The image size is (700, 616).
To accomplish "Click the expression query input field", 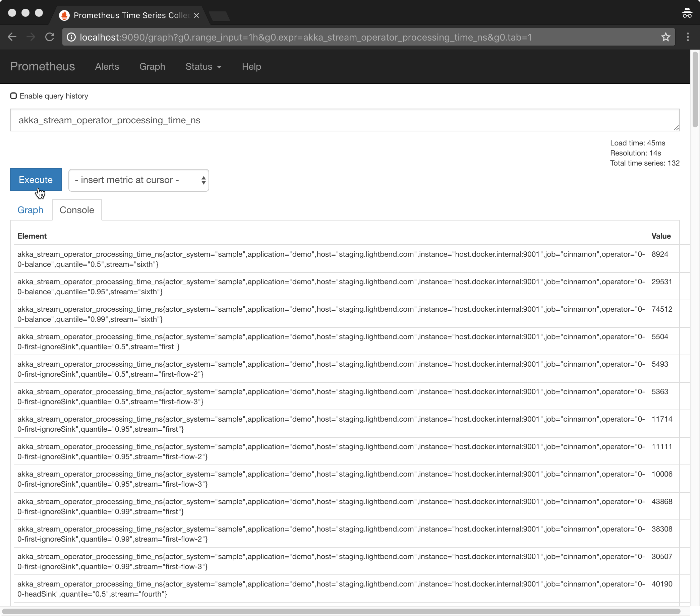I will click(345, 120).
